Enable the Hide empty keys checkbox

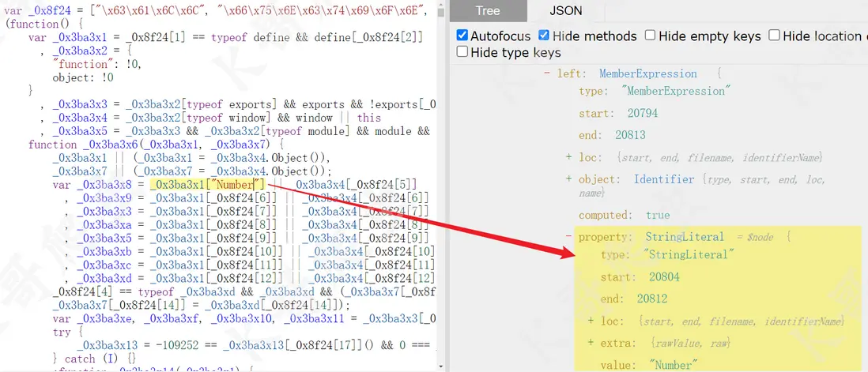click(651, 36)
